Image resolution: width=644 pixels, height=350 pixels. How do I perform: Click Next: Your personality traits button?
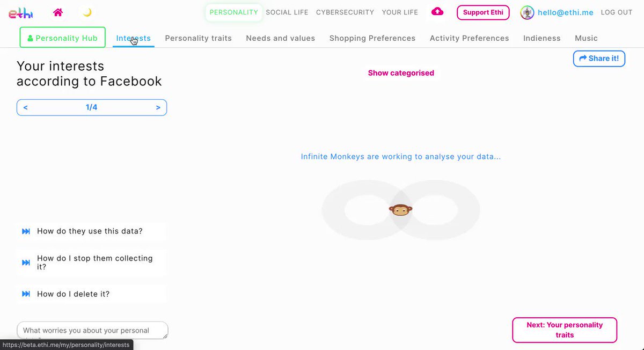tap(565, 330)
